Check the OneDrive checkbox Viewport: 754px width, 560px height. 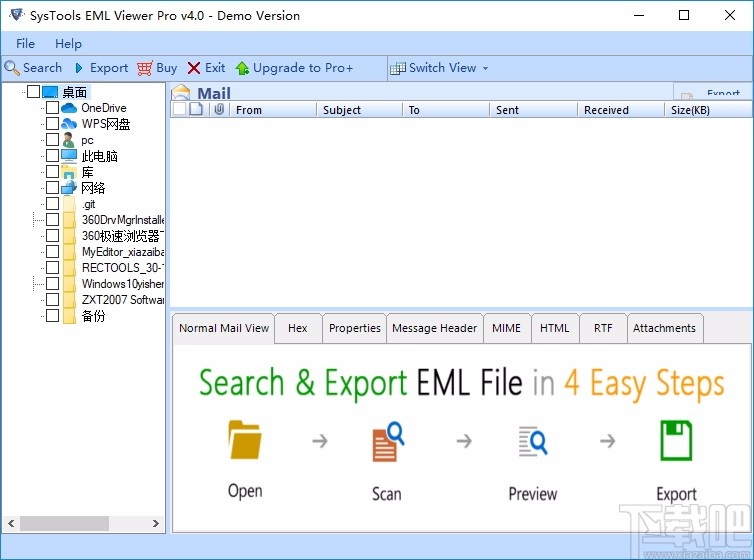[52, 108]
